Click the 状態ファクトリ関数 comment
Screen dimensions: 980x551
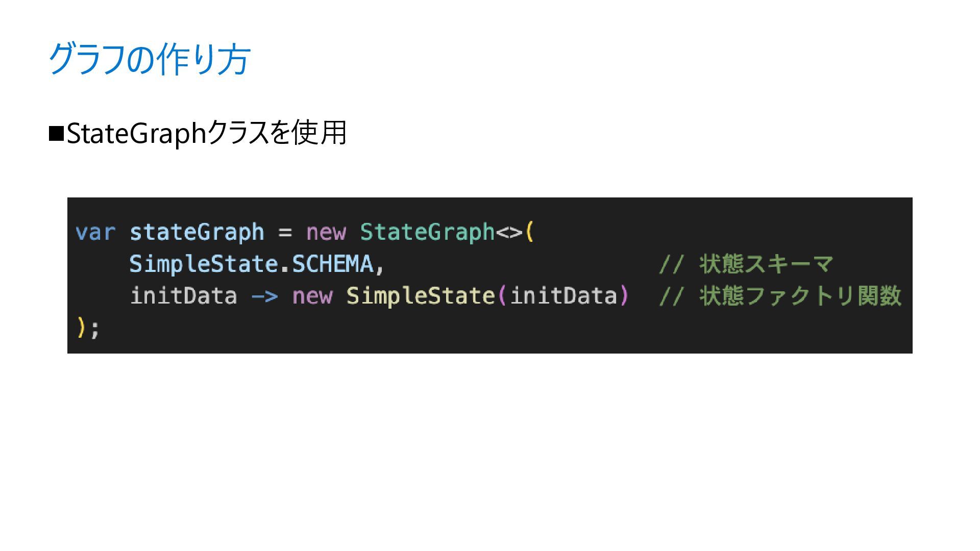[x=800, y=296]
